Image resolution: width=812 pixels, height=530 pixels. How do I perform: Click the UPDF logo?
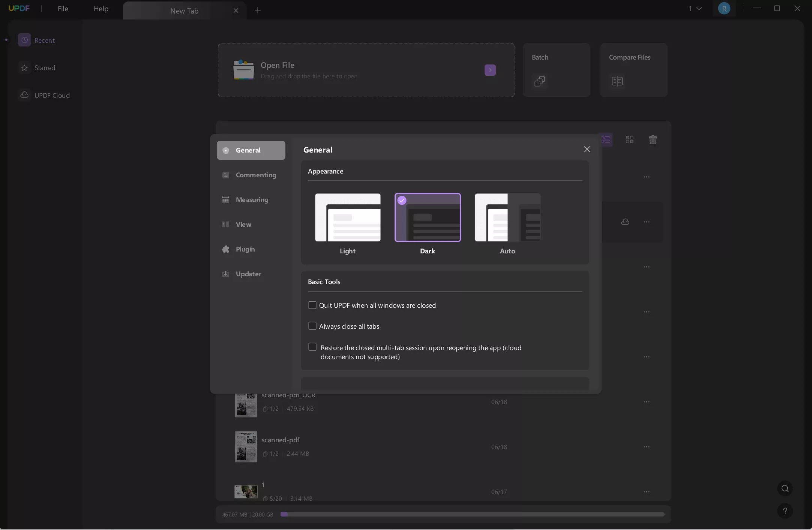tap(19, 9)
